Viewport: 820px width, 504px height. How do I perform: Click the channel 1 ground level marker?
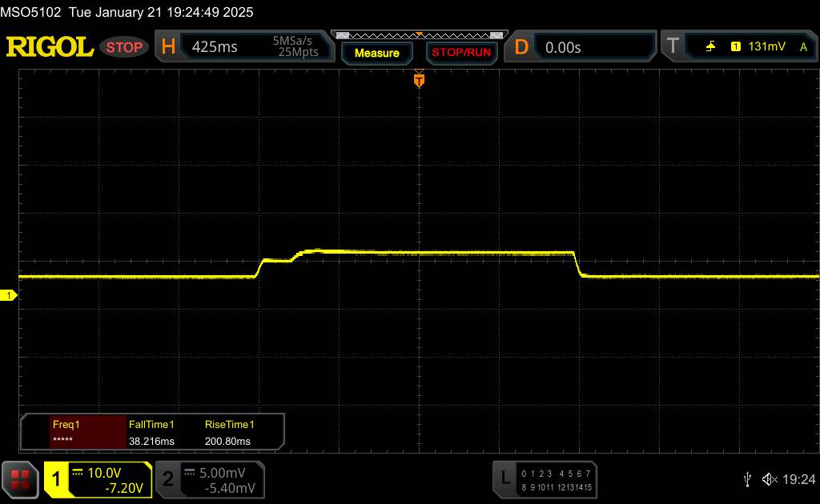[x=10, y=296]
